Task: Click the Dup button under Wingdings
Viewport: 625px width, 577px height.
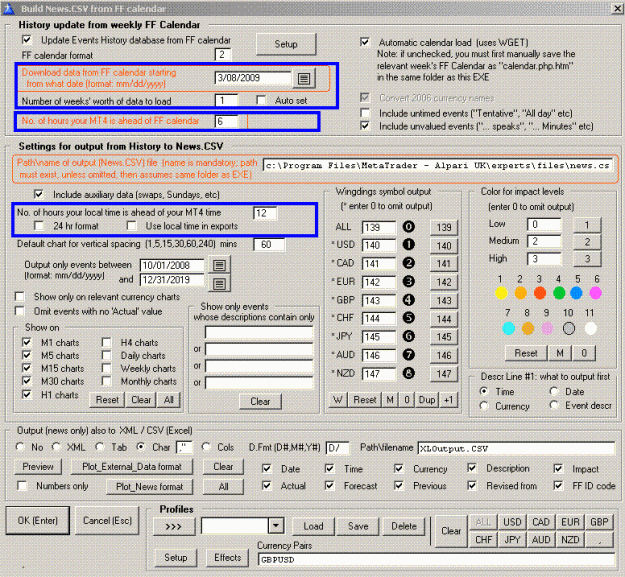Action: click(x=427, y=400)
